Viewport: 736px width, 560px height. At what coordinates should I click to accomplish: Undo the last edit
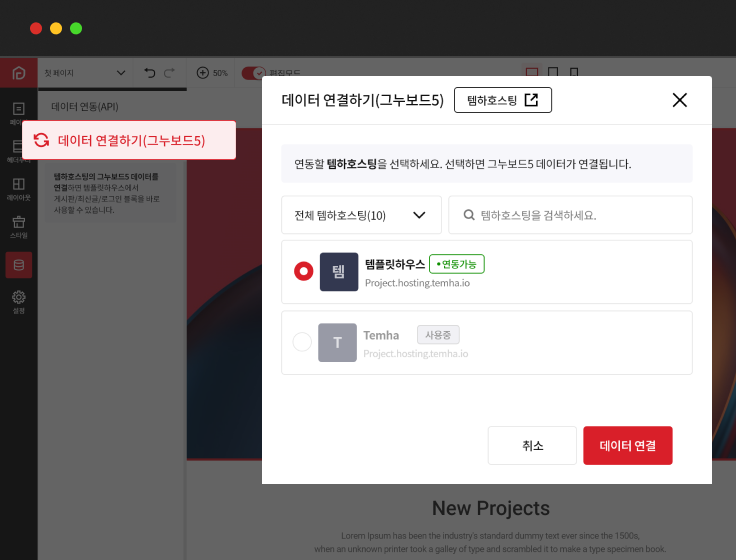(x=150, y=73)
